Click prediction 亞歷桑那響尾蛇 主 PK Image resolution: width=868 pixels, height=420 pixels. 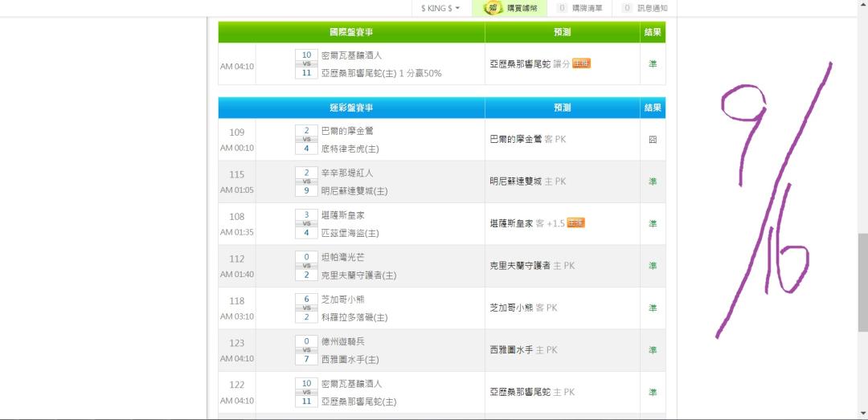click(533, 392)
